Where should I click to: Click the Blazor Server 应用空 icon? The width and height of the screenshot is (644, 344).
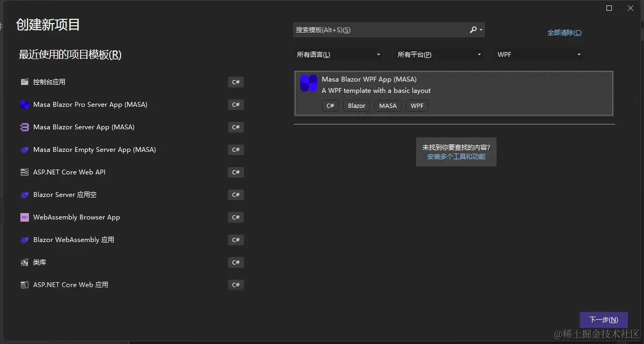tap(24, 195)
